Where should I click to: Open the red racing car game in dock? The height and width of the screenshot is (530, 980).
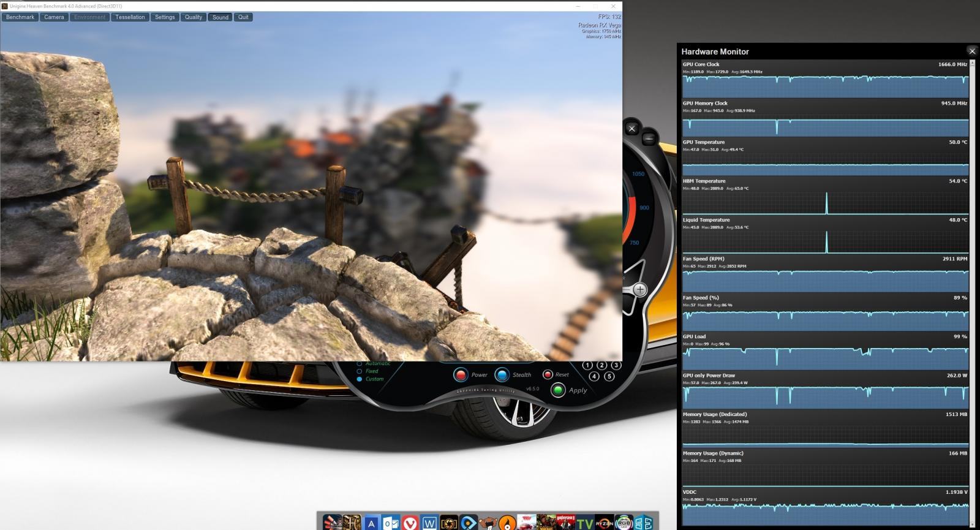(526, 523)
